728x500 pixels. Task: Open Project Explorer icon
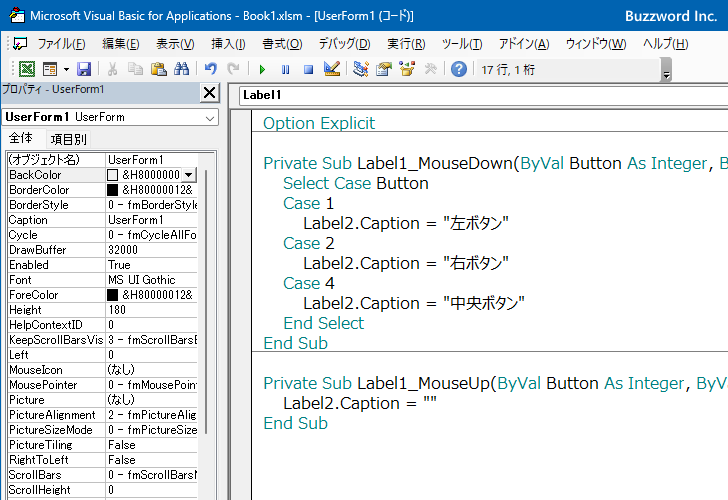[x=361, y=69]
